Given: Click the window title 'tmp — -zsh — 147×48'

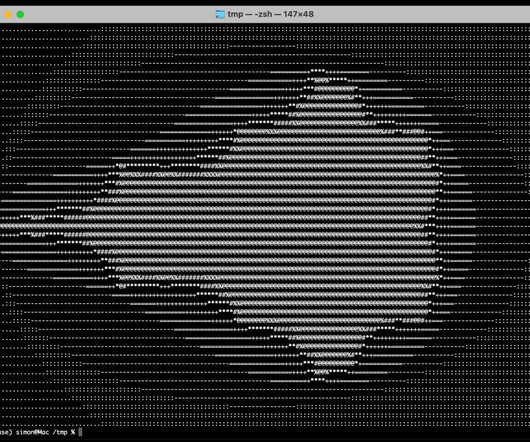Looking at the screenshot, I should coord(270,14).
